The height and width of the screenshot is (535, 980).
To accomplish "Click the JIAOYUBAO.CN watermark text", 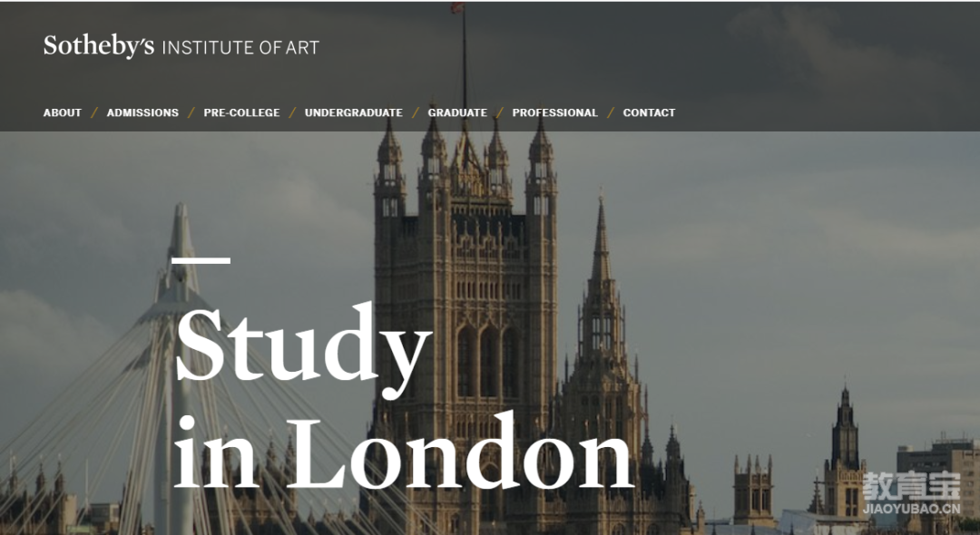I will 911,509.
